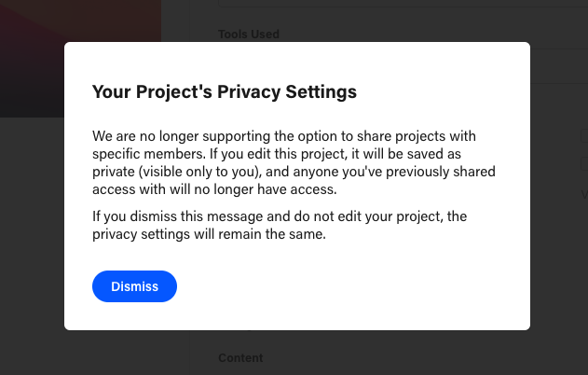Toggle the upper checkbox at the right edge
Viewport: 588px width, 375px height.
tap(584, 136)
